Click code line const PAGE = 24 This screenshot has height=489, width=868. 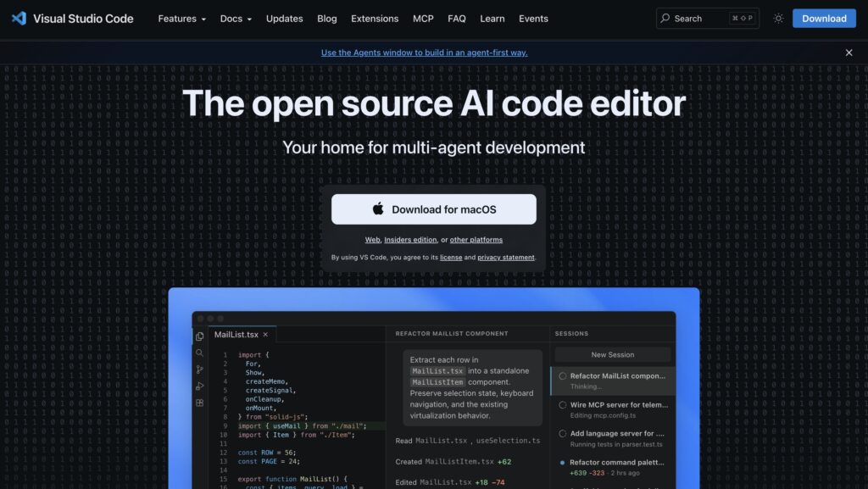tap(269, 461)
